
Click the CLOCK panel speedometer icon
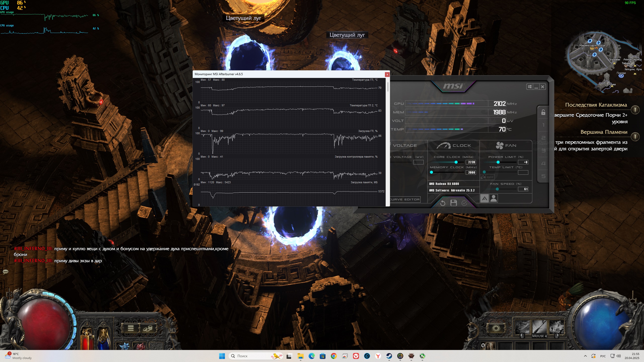point(444,145)
